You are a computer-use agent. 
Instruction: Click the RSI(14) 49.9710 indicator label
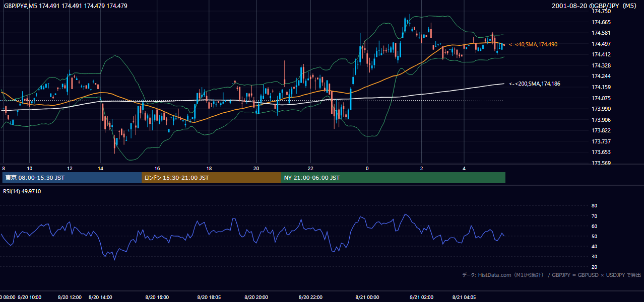tap(22, 192)
